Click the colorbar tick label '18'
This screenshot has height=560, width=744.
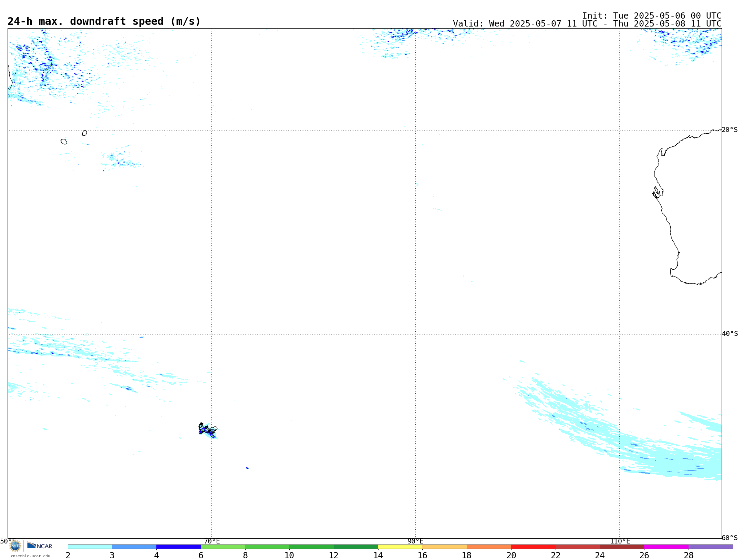467,555
